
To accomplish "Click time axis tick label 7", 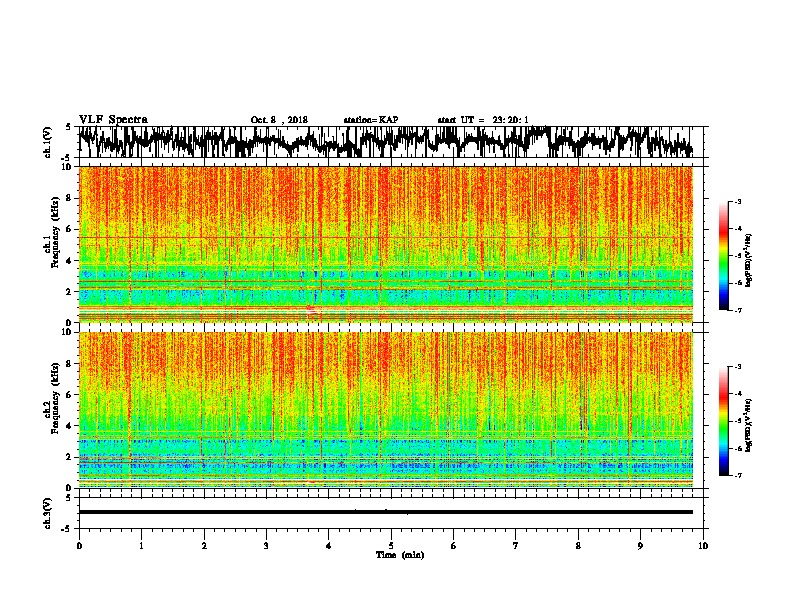I will [516, 546].
